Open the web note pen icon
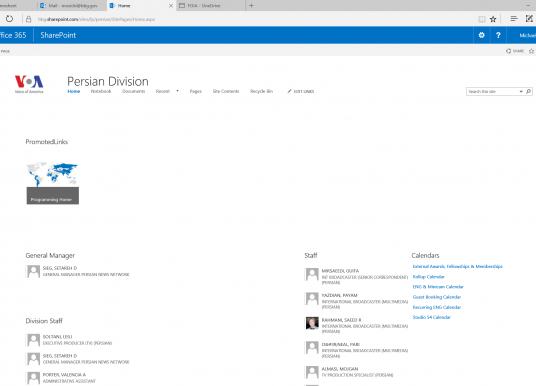This screenshot has width=536, height=386. coord(529,19)
